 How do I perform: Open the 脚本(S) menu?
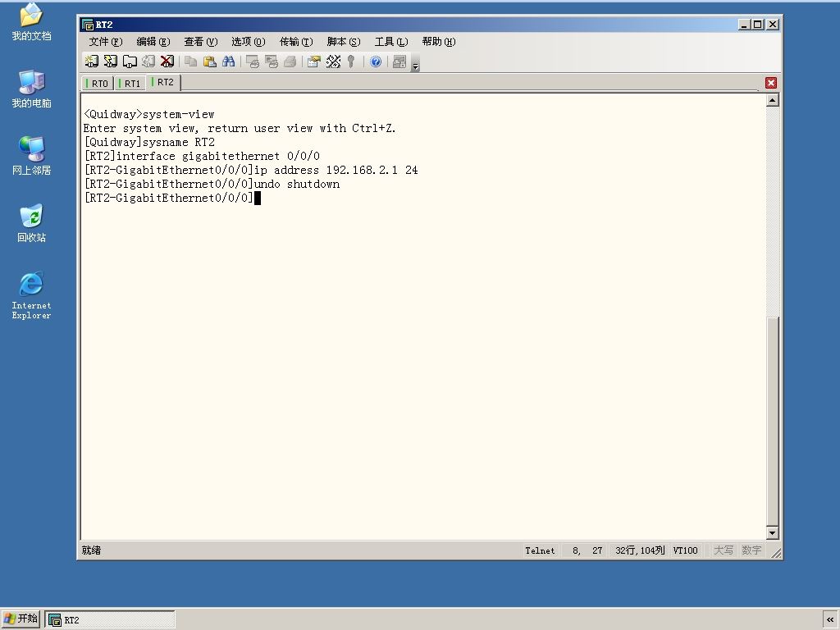(x=344, y=42)
